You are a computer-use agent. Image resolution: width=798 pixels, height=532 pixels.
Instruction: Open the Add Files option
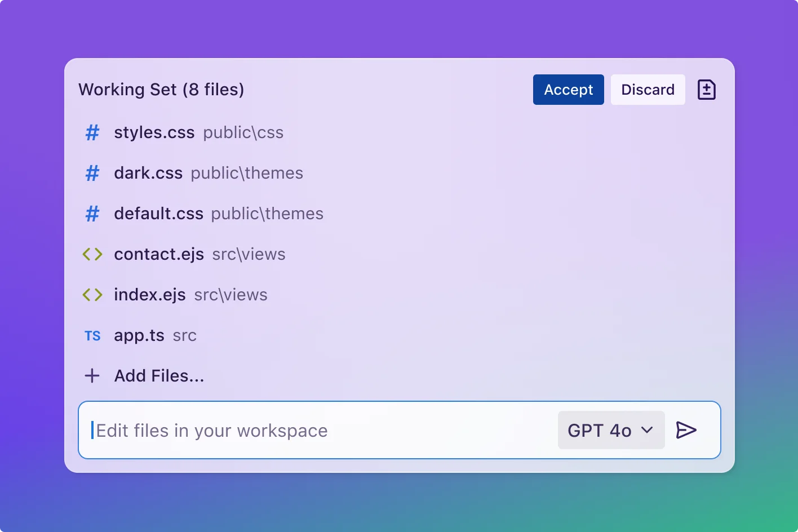(159, 375)
